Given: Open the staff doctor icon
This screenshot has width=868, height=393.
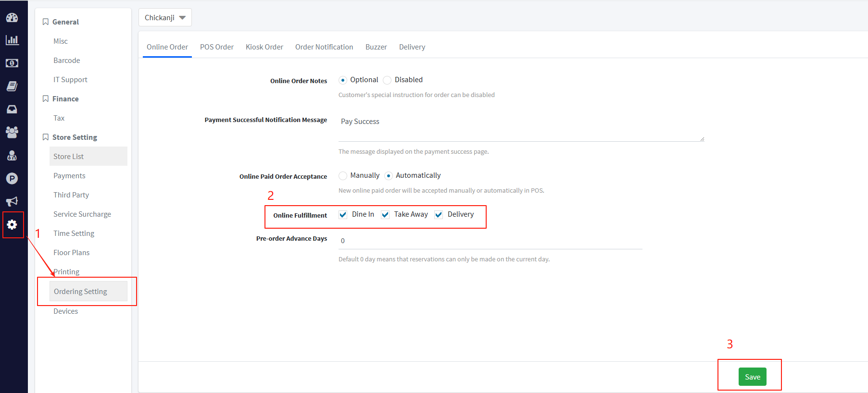Looking at the screenshot, I should coord(12,155).
